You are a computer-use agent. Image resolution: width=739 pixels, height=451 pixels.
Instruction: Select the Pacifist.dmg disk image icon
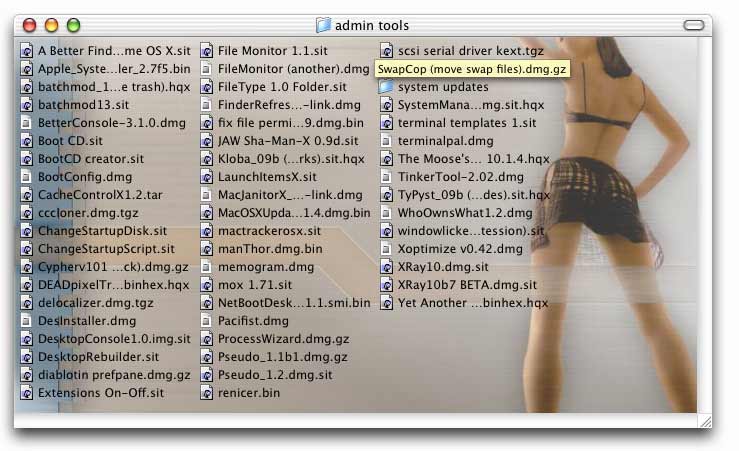tap(206, 320)
